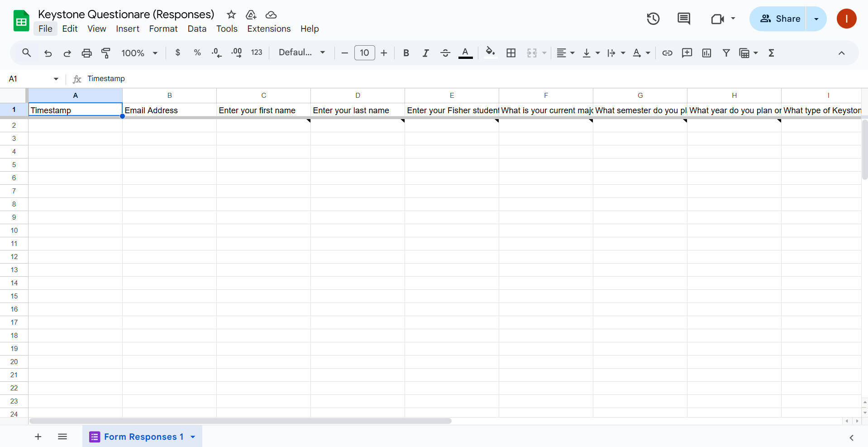This screenshot has width=868, height=447.
Task: Open the Data menu
Action: [x=197, y=29]
